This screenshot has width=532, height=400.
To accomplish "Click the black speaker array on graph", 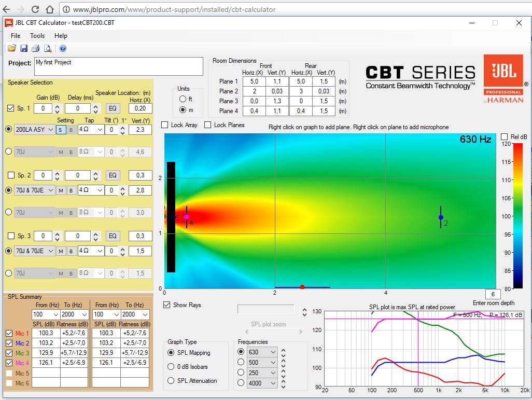I will [x=171, y=217].
